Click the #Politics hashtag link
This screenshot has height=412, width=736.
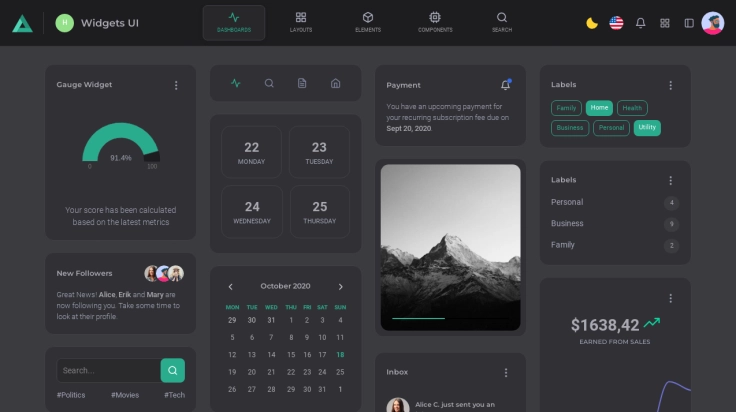[71, 395]
